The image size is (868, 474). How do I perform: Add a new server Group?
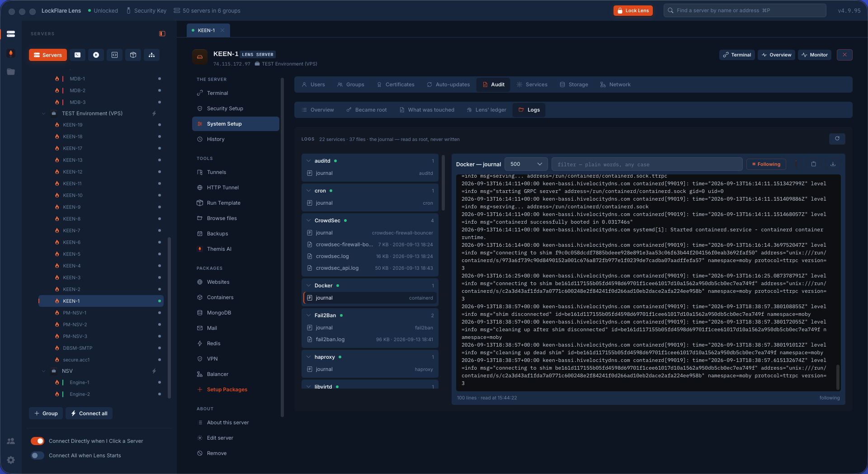(x=46, y=413)
